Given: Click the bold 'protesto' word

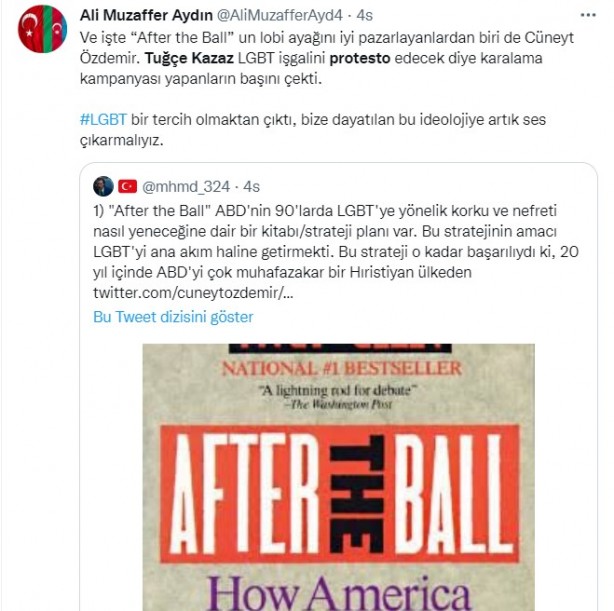Looking at the screenshot, I should point(360,58).
